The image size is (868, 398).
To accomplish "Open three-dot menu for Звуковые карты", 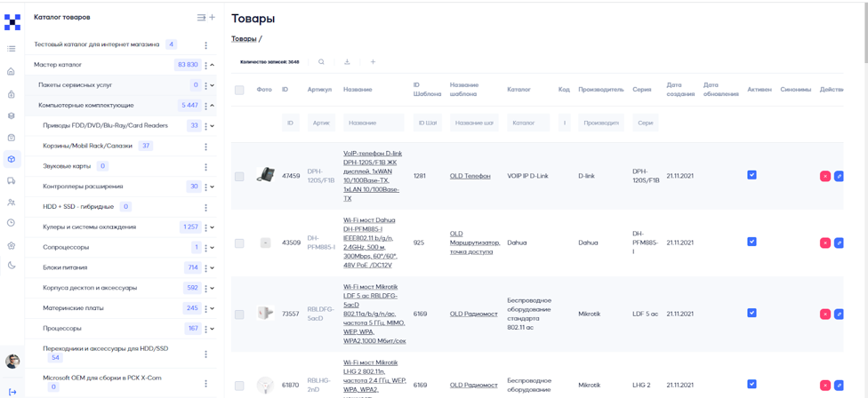I will tap(206, 166).
